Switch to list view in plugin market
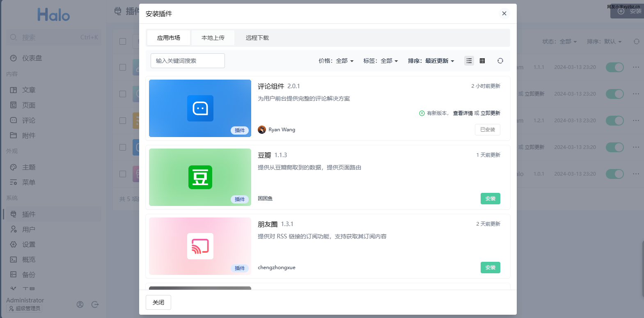 [469, 61]
